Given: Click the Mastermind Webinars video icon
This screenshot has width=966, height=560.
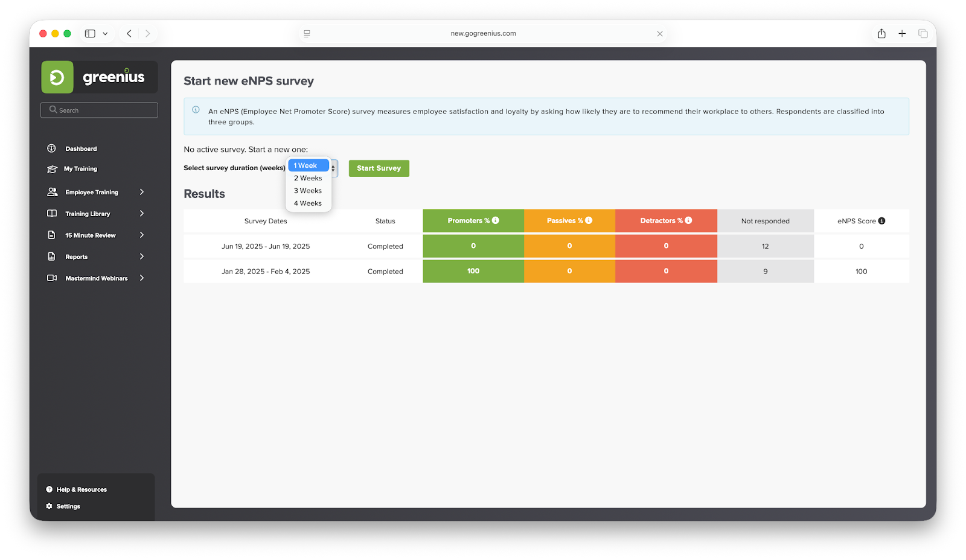Looking at the screenshot, I should click(x=52, y=278).
